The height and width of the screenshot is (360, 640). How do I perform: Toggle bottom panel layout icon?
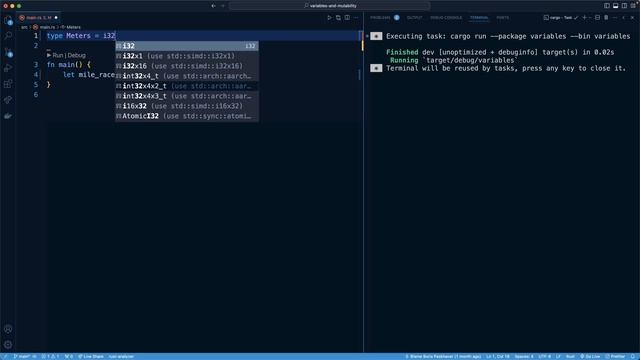tap(616, 6)
